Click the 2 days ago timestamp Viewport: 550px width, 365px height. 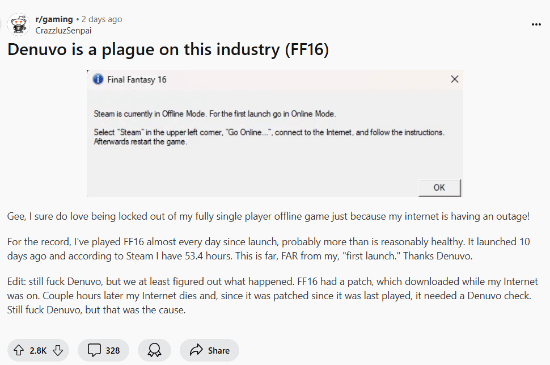[x=102, y=19]
